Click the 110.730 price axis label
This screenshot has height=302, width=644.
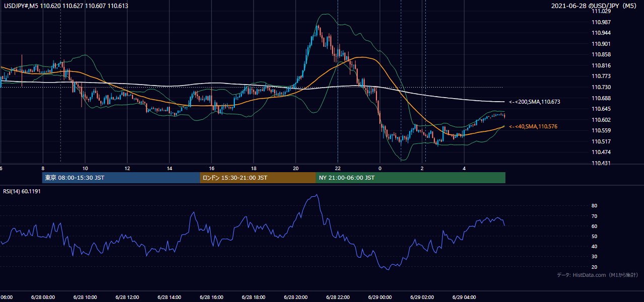601,87
